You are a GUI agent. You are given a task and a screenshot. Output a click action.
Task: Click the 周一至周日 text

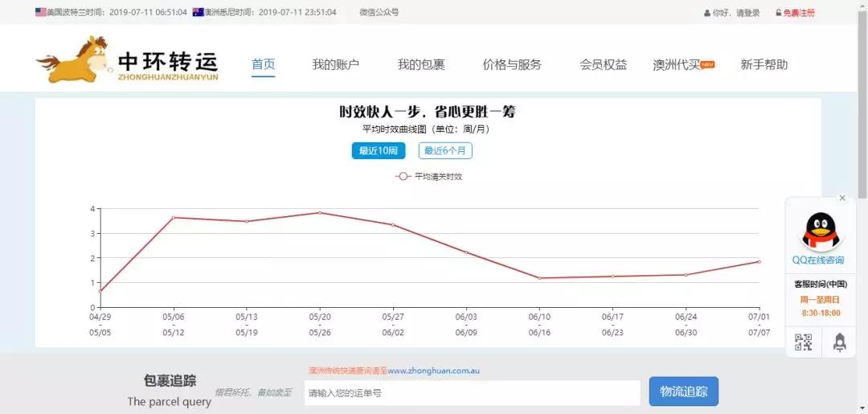(x=820, y=299)
